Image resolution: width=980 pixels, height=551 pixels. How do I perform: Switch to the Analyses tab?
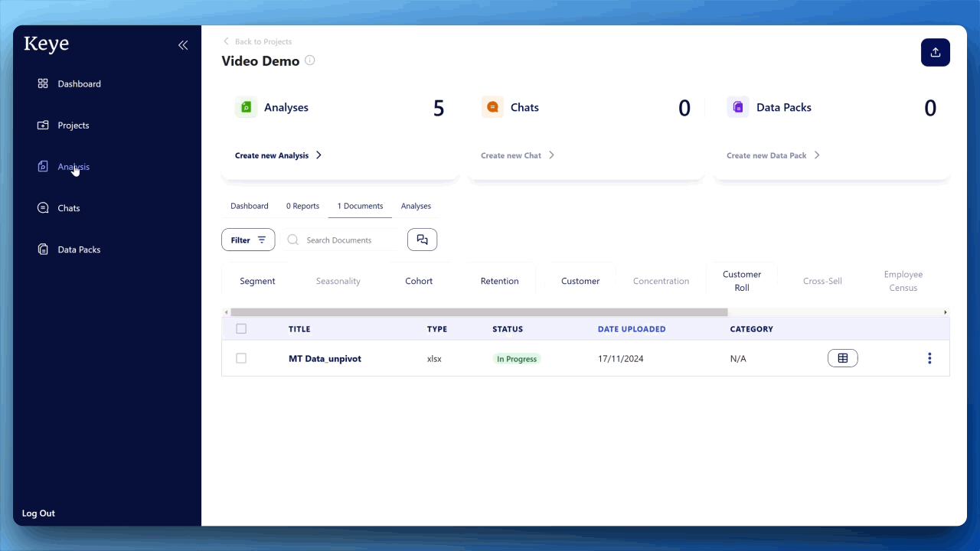click(416, 206)
